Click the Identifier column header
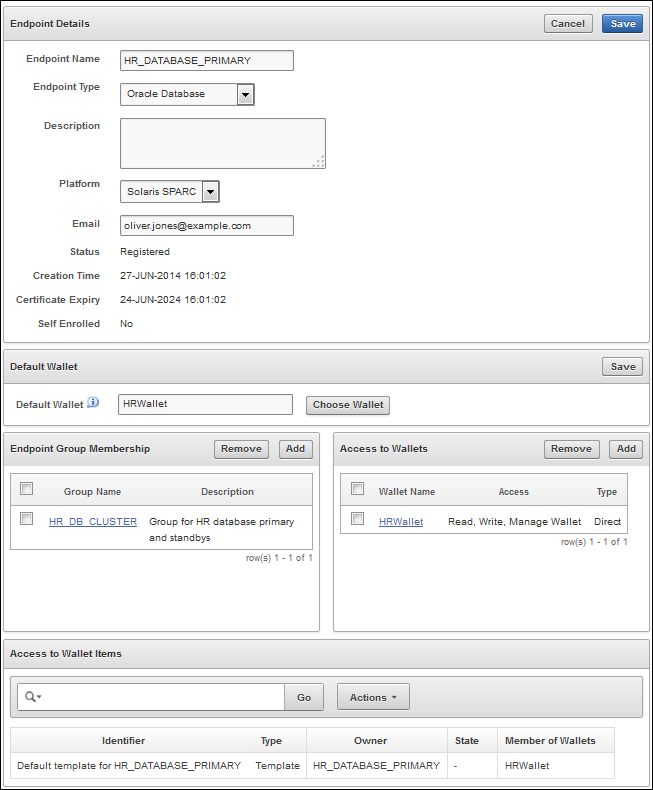This screenshot has width=653, height=790. [x=123, y=741]
